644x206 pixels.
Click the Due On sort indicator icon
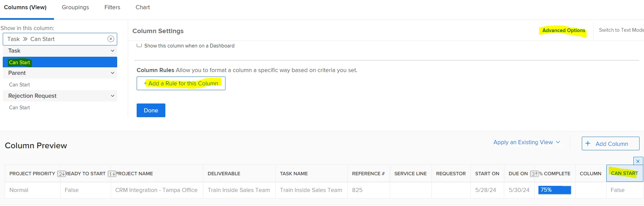tap(534, 174)
